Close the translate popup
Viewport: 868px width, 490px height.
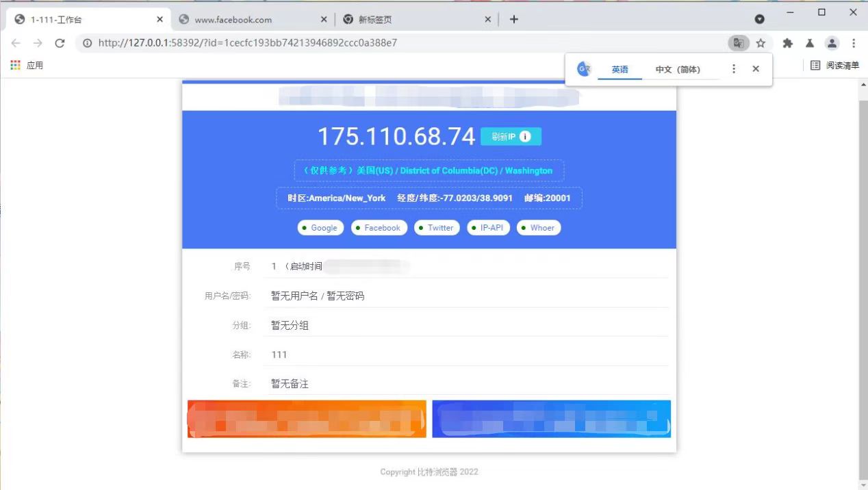[x=756, y=69]
